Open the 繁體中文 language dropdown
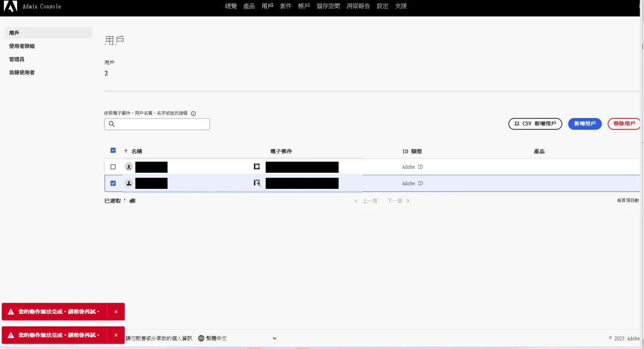Screen dimensions: 644x349 click(237, 338)
